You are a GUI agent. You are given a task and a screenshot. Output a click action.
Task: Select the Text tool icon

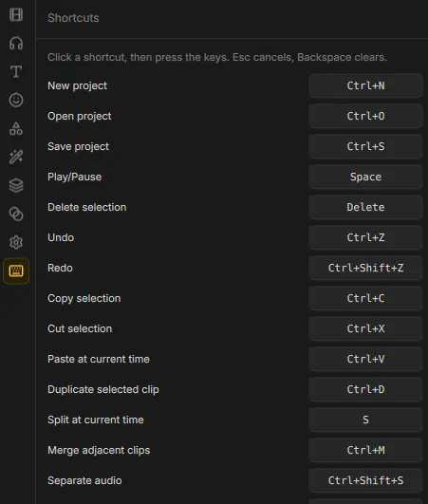pyautogui.click(x=16, y=71)
